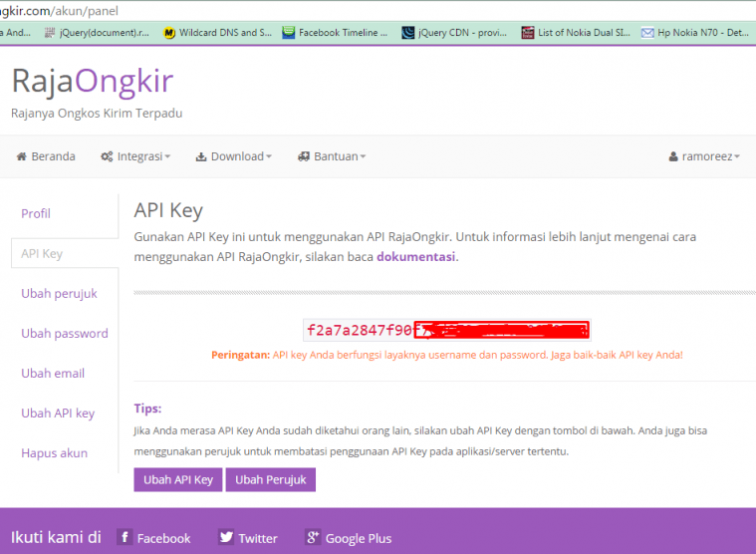Click the Google Plus footer link text
This screenshot has width=756, height=554.
(x=359, y=539)
